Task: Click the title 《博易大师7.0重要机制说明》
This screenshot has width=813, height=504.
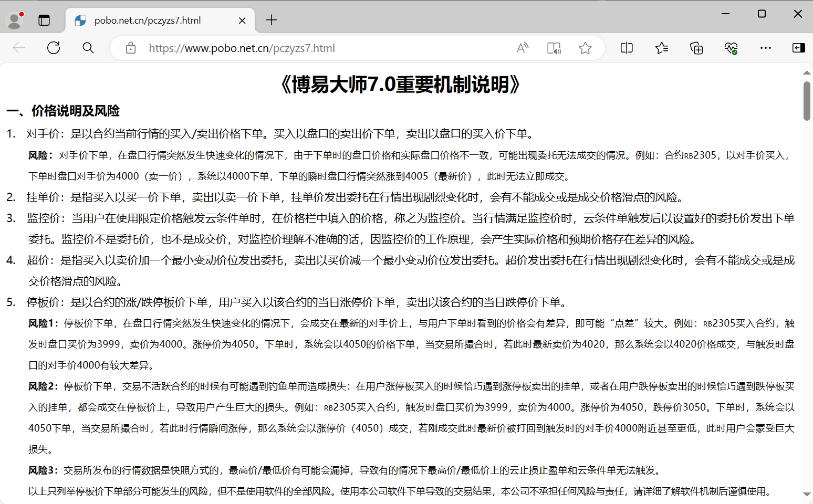Action: tap(400, 84)
